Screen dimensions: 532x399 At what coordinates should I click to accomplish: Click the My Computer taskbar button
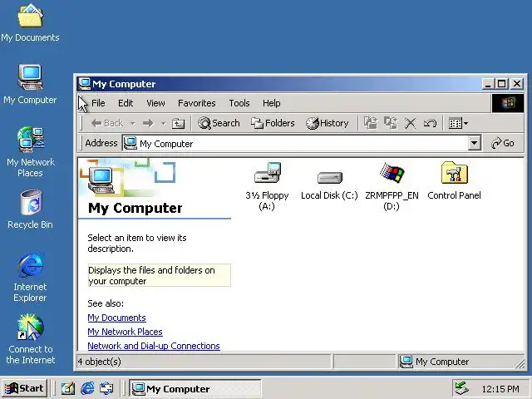pos(195,388)
